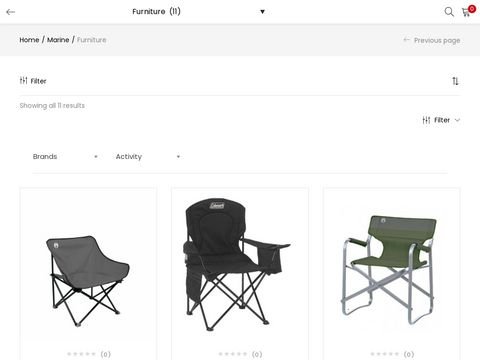
Task: Click the cart item count badge
Action: click(472, 9)
